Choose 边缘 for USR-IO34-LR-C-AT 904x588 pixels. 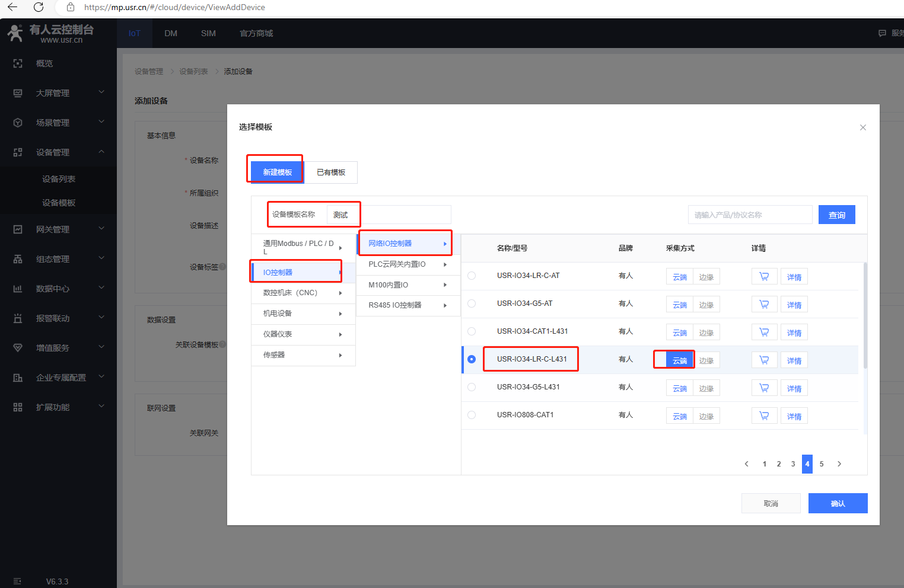(x=706, y=277)
